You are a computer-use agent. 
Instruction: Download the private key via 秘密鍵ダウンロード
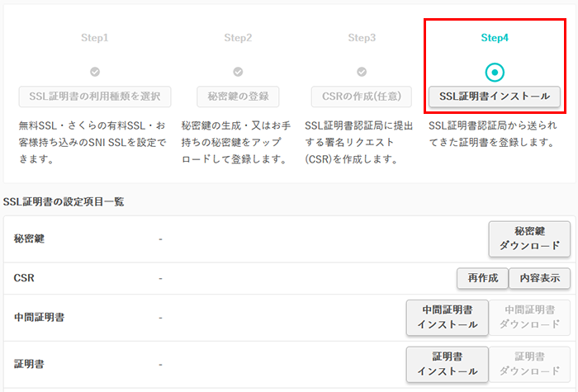(529, 239)
